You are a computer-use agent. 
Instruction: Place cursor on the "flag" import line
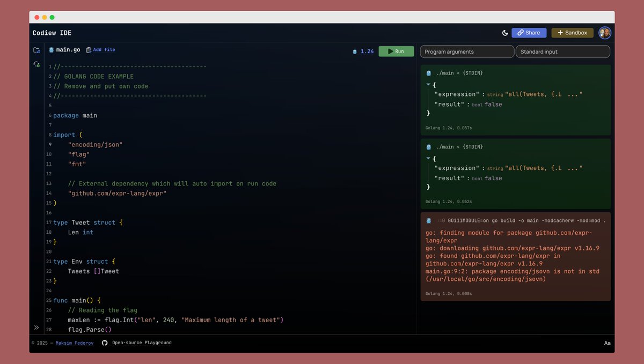(x=78, y=154)
